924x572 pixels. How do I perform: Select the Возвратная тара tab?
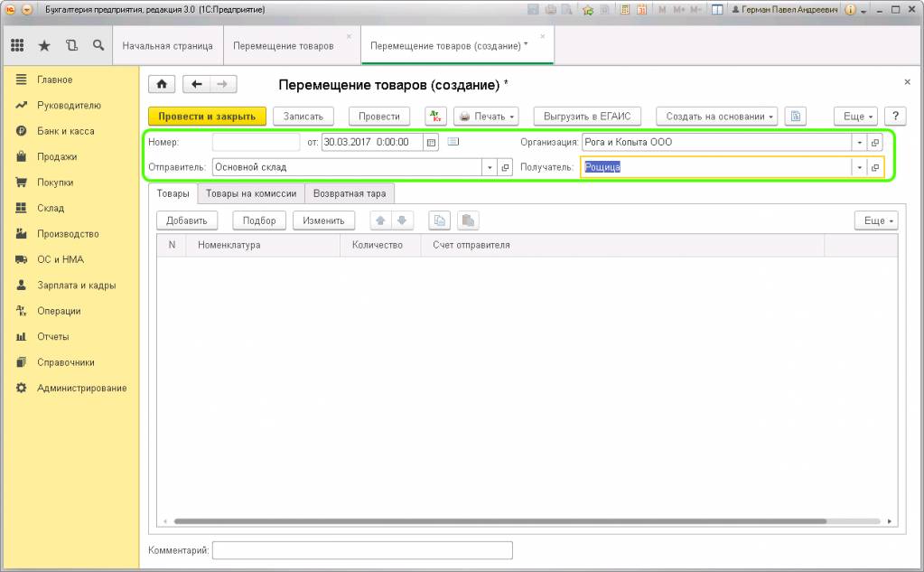(350, 193)
